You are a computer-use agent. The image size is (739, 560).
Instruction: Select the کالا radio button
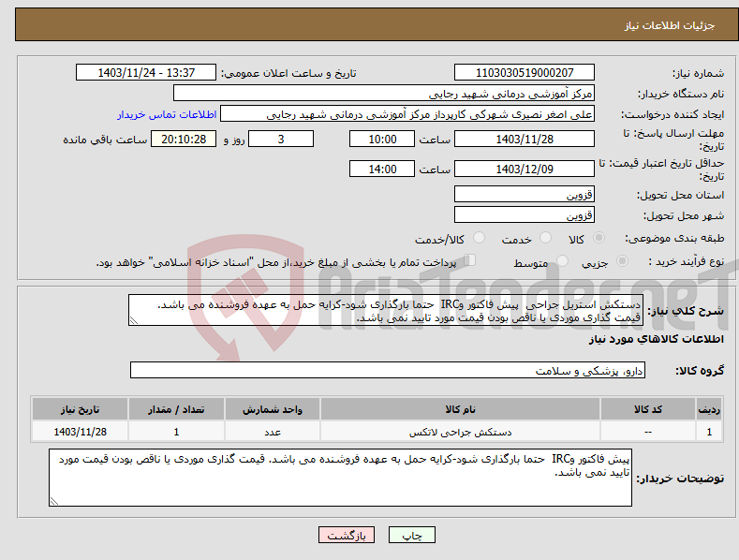click(x=599, y=238)
